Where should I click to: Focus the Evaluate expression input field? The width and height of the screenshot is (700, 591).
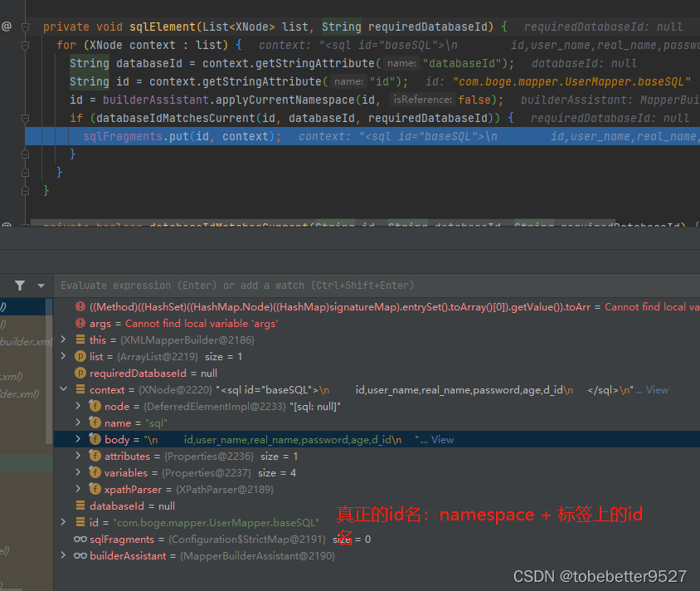pyautogui.click(x=377, y=286)
